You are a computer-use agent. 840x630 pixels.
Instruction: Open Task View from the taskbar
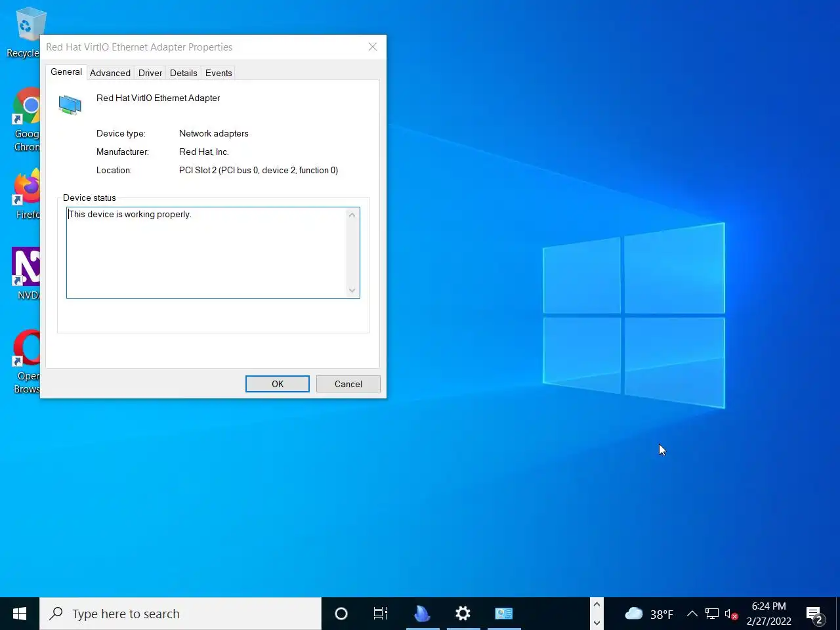(381, 614)
